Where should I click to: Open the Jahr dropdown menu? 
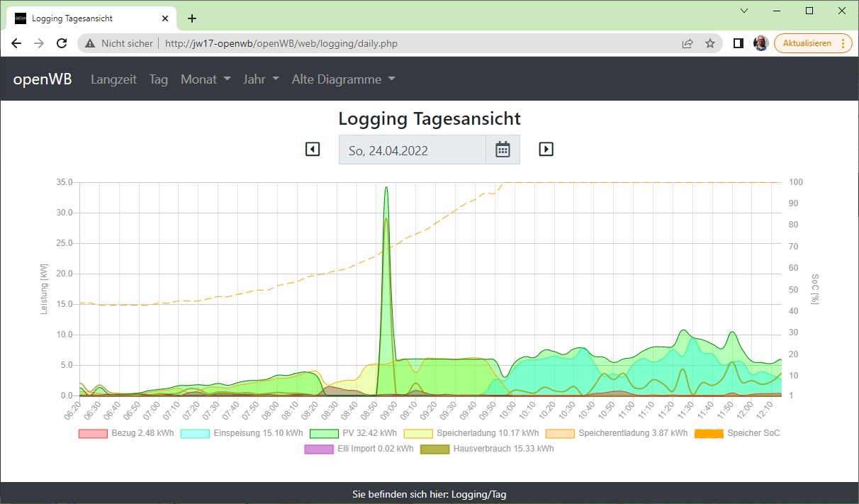[x=261, y=79]
